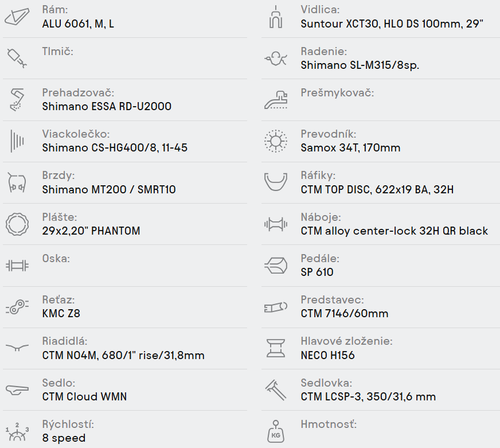Click the 'Riadidlá:' label
Screen dimensions: 500x448
[x=64, y=341]
